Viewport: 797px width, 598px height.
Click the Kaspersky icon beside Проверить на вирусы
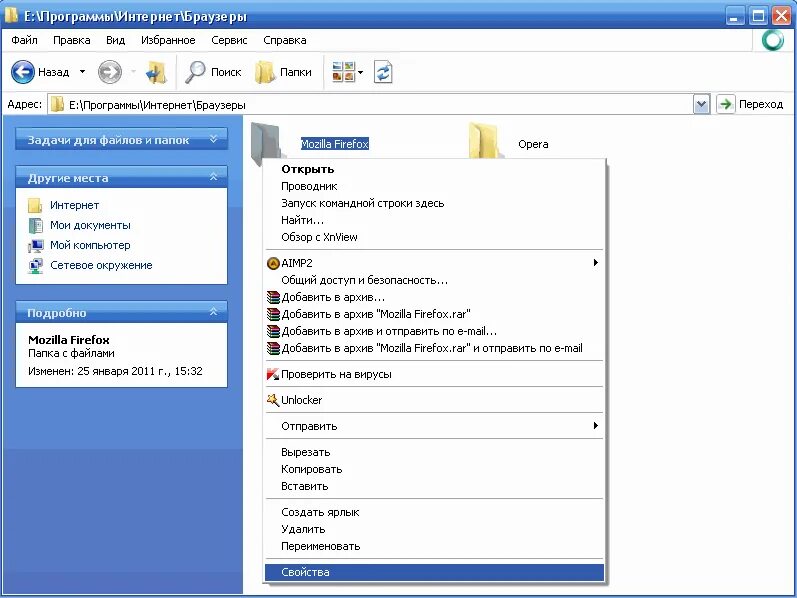[273, 374]
